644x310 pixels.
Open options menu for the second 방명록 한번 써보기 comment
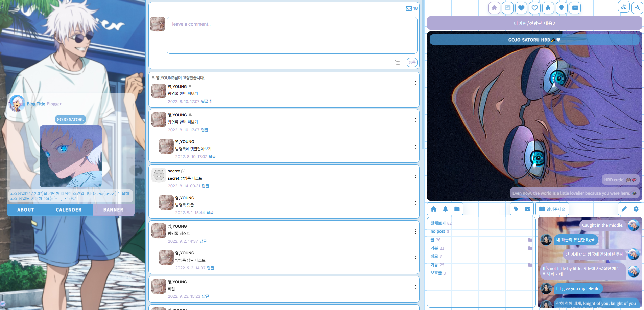[415, 120]
